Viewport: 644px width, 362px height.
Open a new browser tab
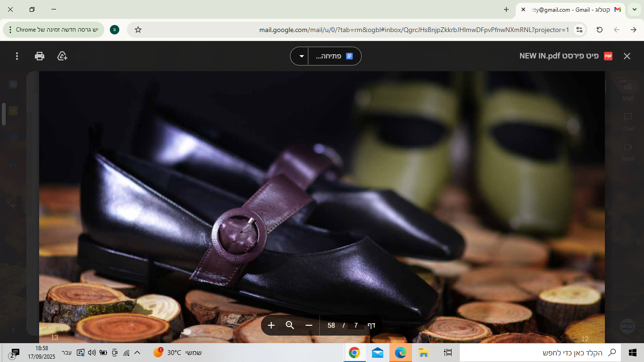click(x=506, y=9)
